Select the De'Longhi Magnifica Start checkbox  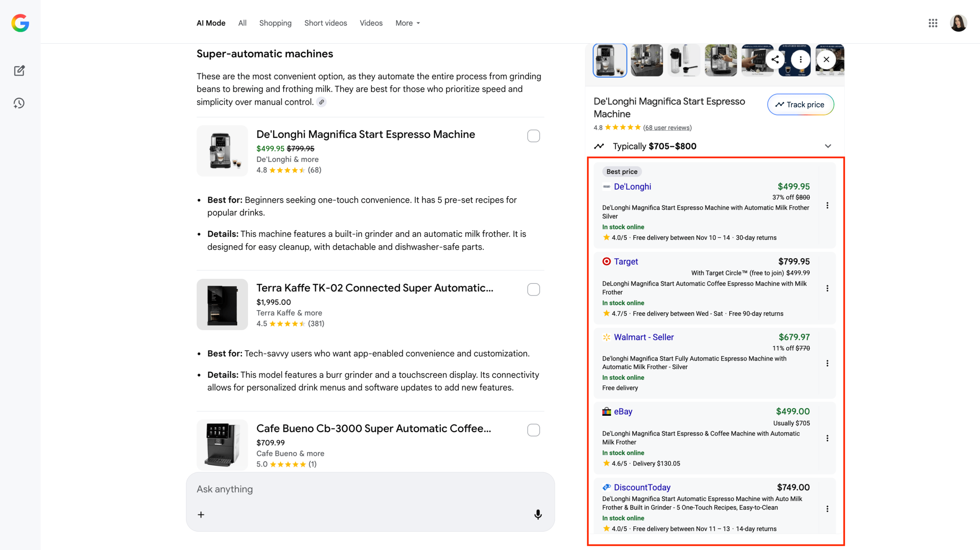(x=534, y=136)
